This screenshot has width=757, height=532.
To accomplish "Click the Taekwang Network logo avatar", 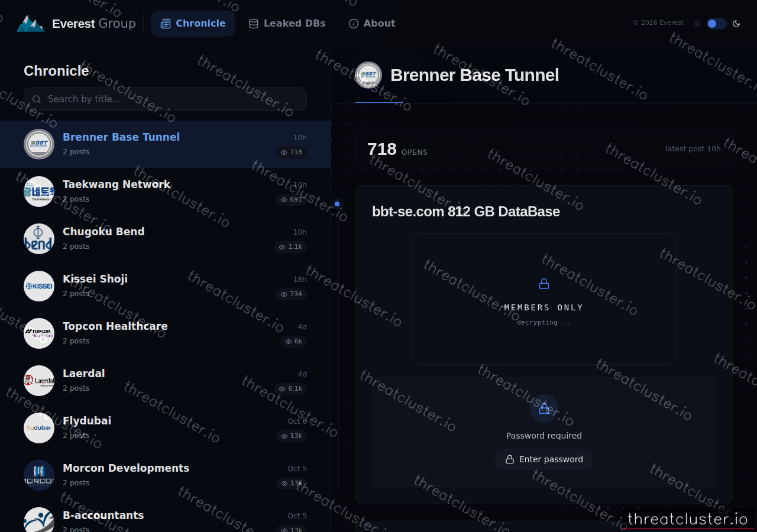I will (x=39, y=192).
